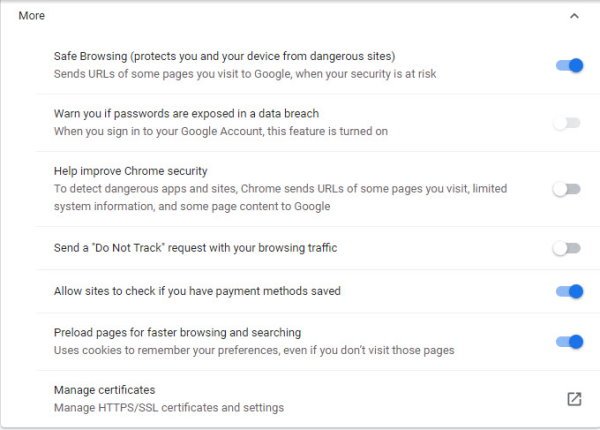Image resolution: width=600 pixels, height=430 pixels.
Task: Enable the Help improve Chrome security switch
Action: pyautogui.click(x=566, y=189)
